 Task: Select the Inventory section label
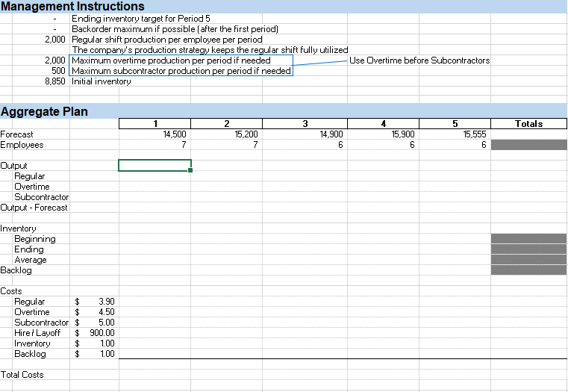point(18,228)
